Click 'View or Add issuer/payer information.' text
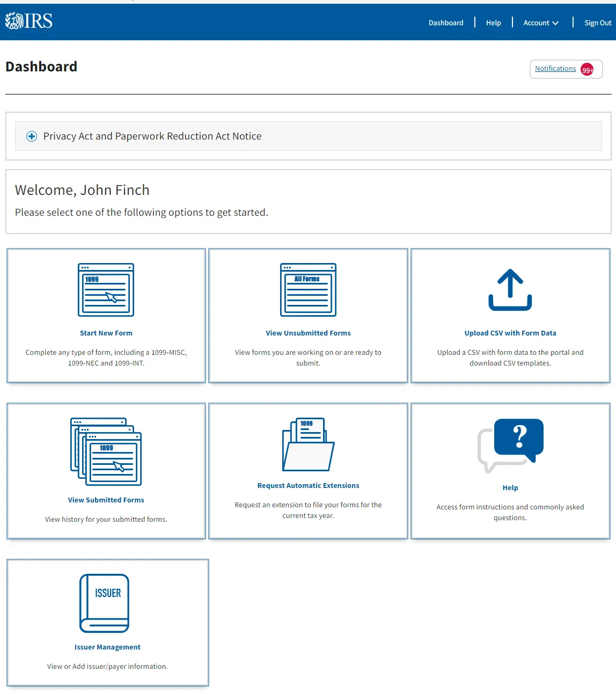Screen dimensions: 616x693 click(107, 666)
